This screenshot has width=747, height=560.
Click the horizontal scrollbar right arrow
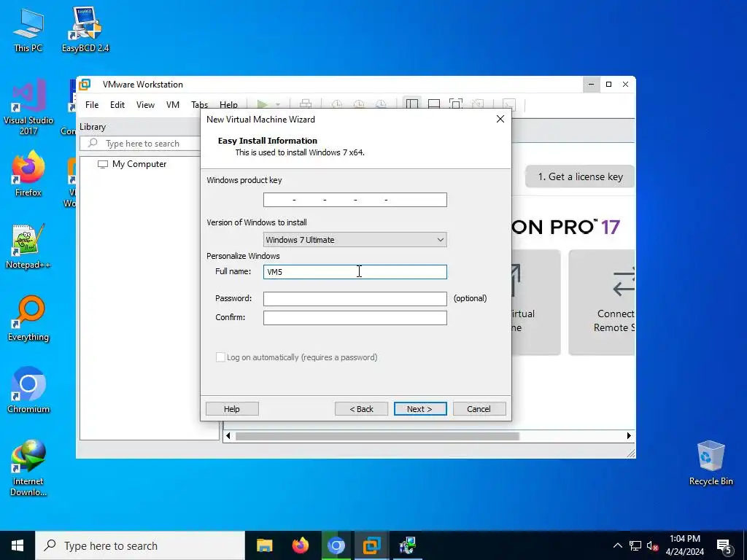coord(629,436)
